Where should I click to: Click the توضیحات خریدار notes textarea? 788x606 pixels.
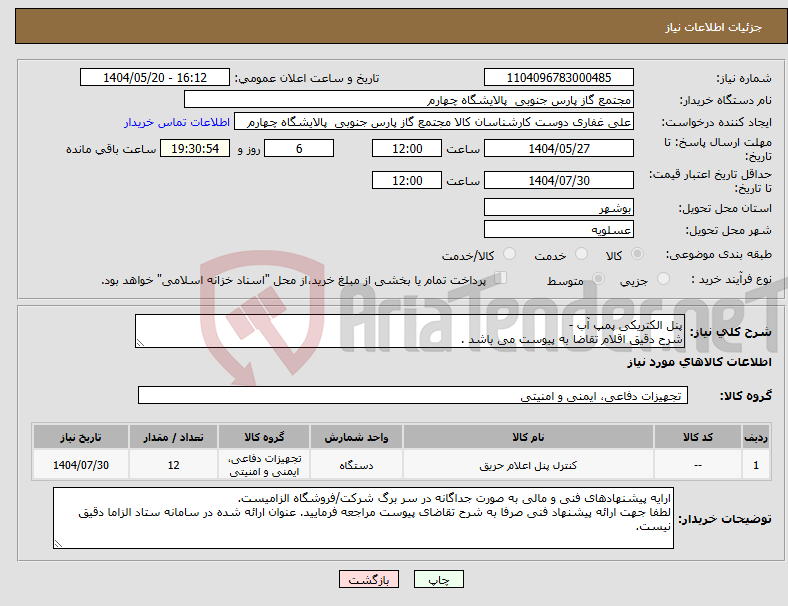pos(363,518)
